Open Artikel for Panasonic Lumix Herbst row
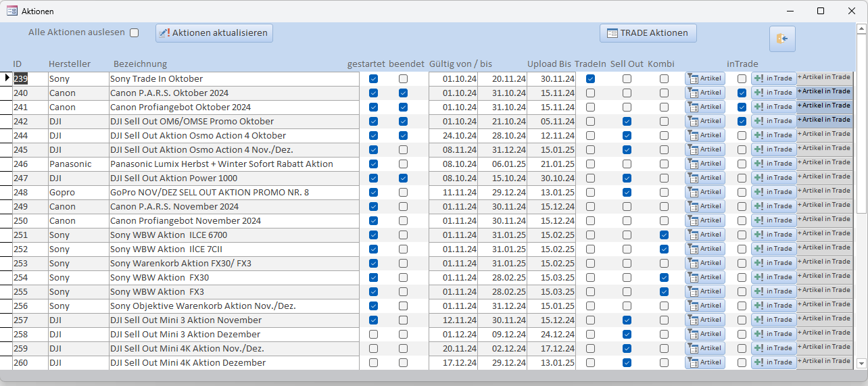Screen dimensions: 868x386 [704, 164]
